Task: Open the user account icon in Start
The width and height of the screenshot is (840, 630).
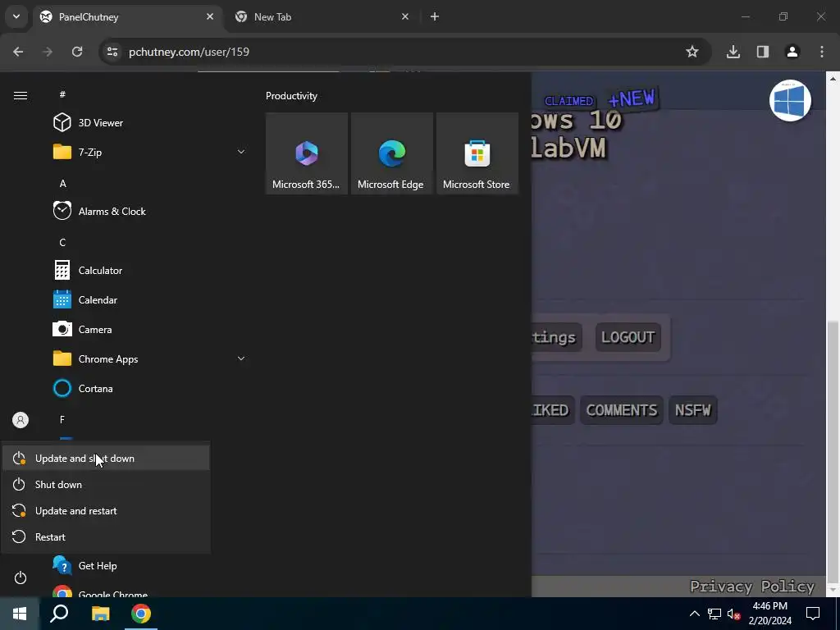Action: coord(21,420)
